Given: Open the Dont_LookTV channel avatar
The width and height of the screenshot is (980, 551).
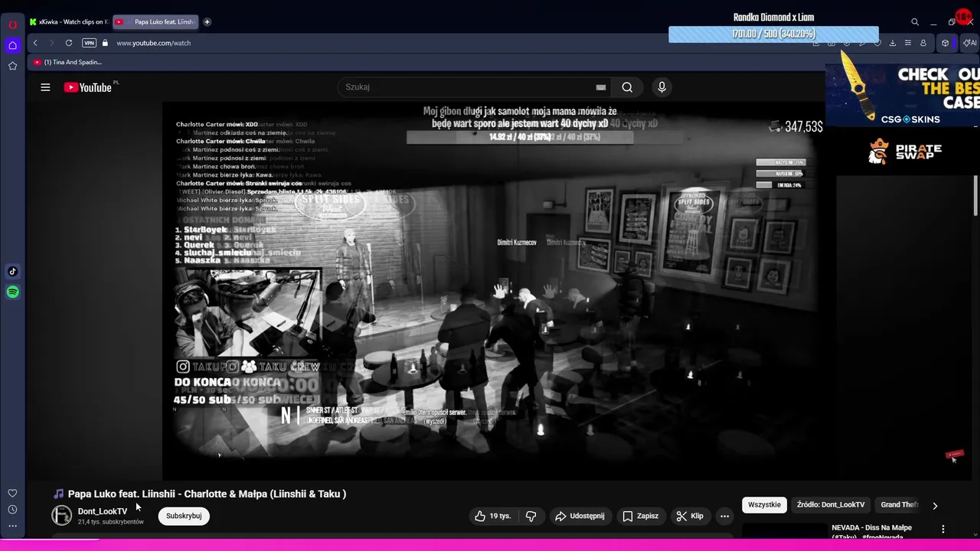Looking at the screenshot, I should [x=61, y=516].
